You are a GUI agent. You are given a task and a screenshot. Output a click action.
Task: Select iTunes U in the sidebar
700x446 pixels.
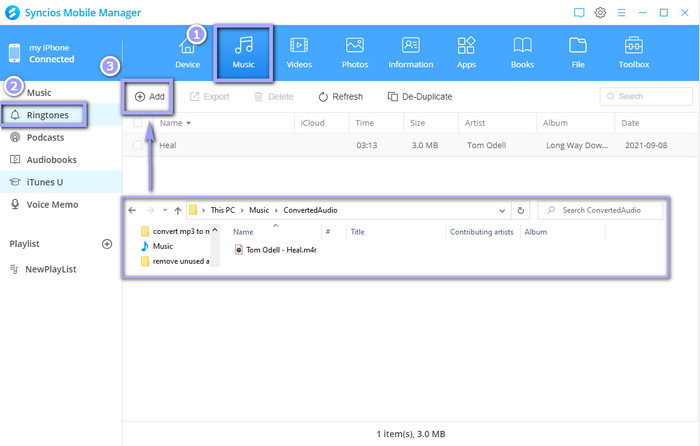point(45,182)
